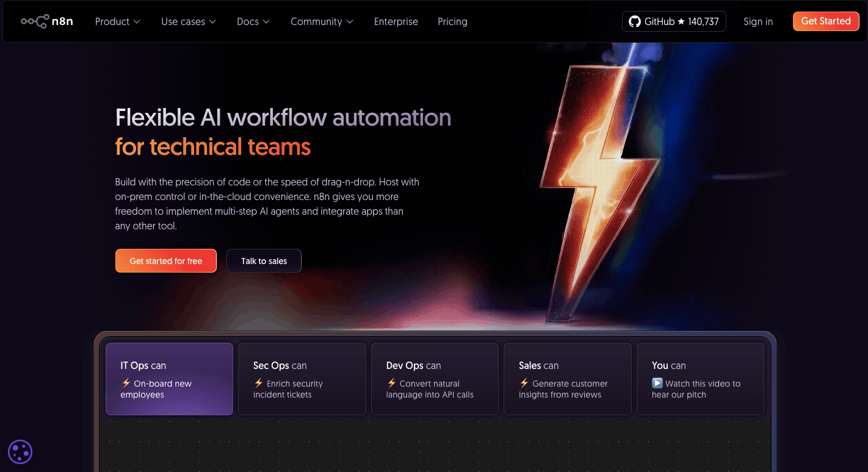Image resolution: width=868 pixels, height=472 pixels.
Task: Click the GitHub octocat icon
Action: (635, 21)
